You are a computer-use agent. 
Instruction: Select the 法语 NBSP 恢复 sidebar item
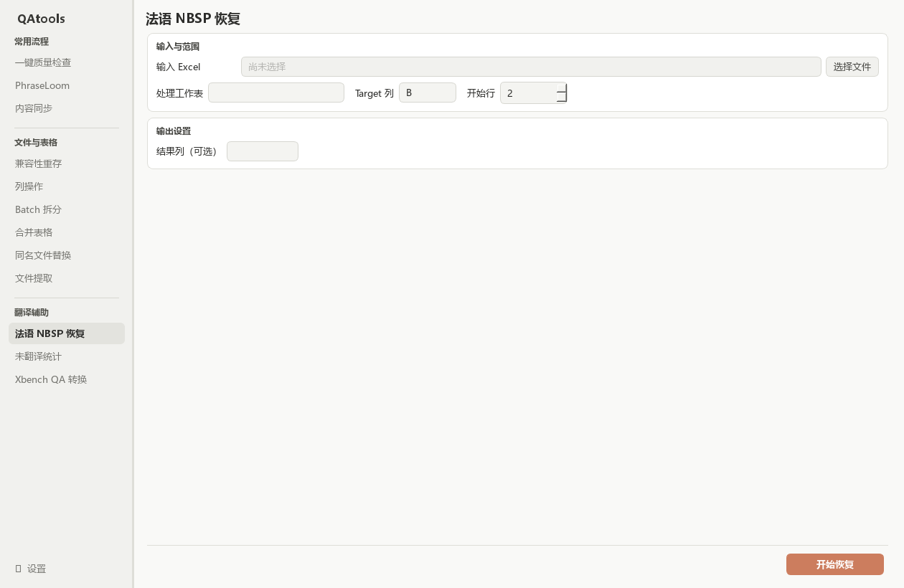(x=67, y=333)
